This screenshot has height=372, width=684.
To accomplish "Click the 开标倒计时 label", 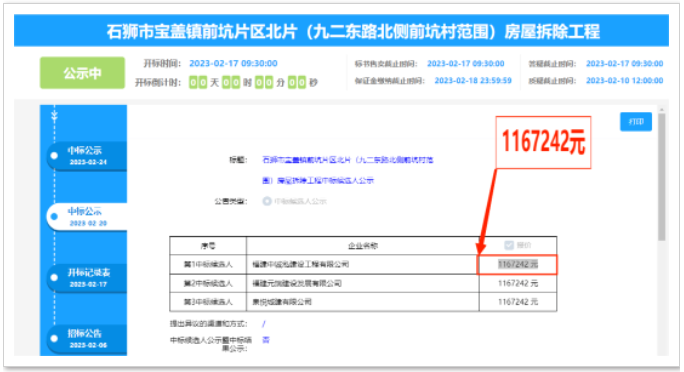I will [x=157, y=82].
